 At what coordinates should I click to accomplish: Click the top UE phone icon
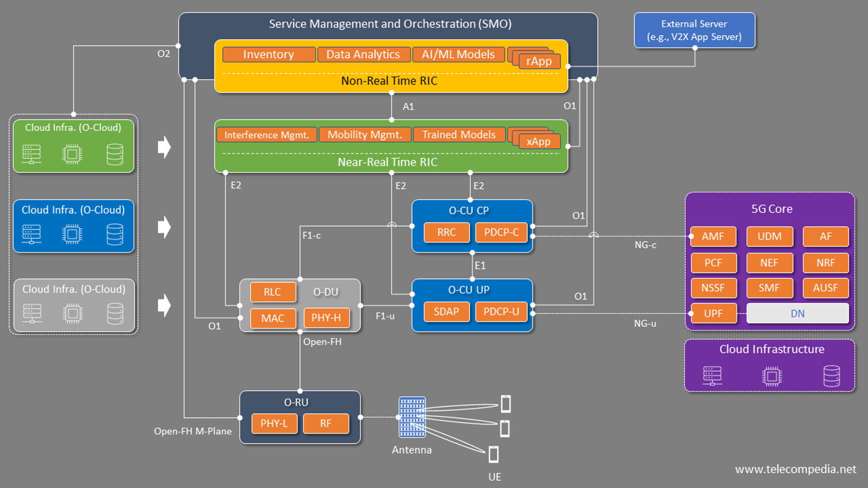pyautogui.click(x=506, y=403)
